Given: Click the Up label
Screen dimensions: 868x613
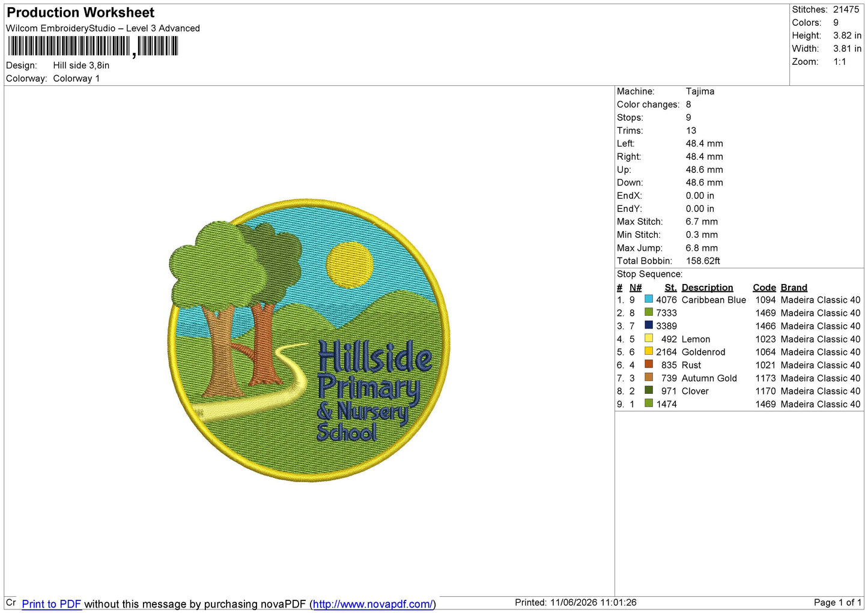Looking at the screenshot, I should 624,170.
